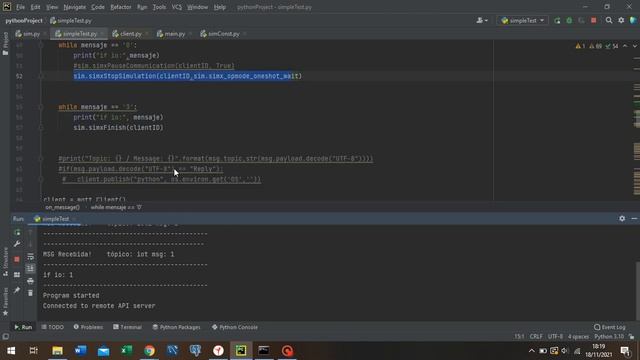This screenshot has width=640, height=360.
Task: Switch to the sim.py editor tab
Action: pos(31,34)
